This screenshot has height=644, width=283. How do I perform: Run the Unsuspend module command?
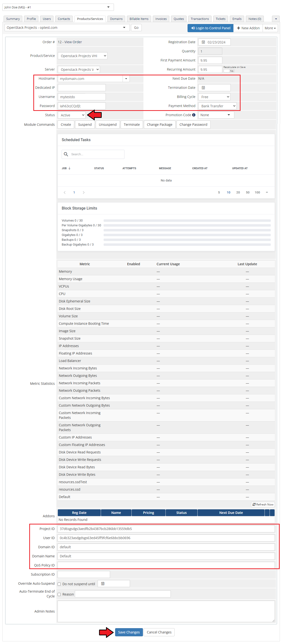pos(108,125)
